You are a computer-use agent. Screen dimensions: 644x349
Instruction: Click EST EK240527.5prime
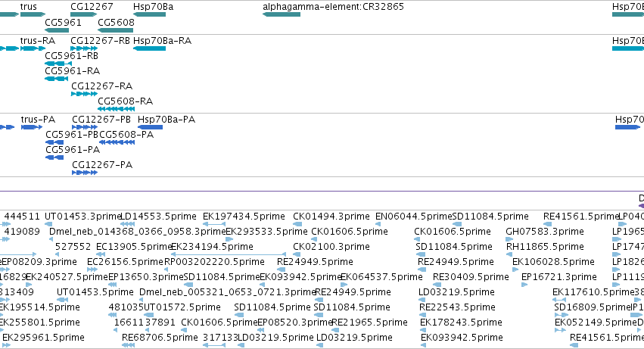67,278
